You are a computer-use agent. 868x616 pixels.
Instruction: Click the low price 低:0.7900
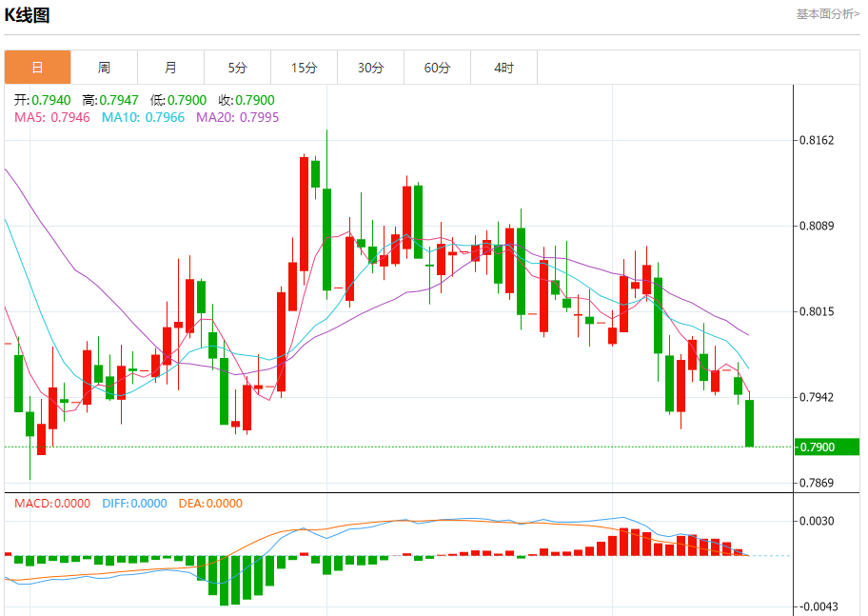click(x=178, y=100)
